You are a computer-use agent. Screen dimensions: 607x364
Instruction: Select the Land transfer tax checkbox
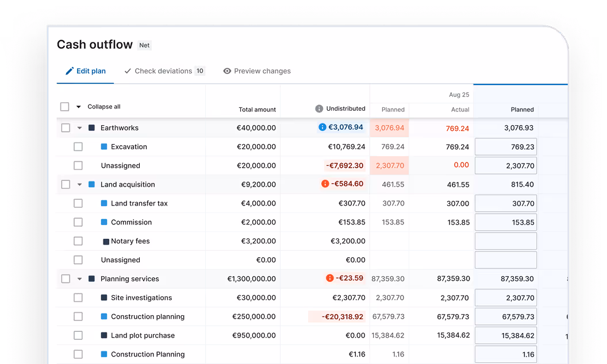tap(78, 203)
